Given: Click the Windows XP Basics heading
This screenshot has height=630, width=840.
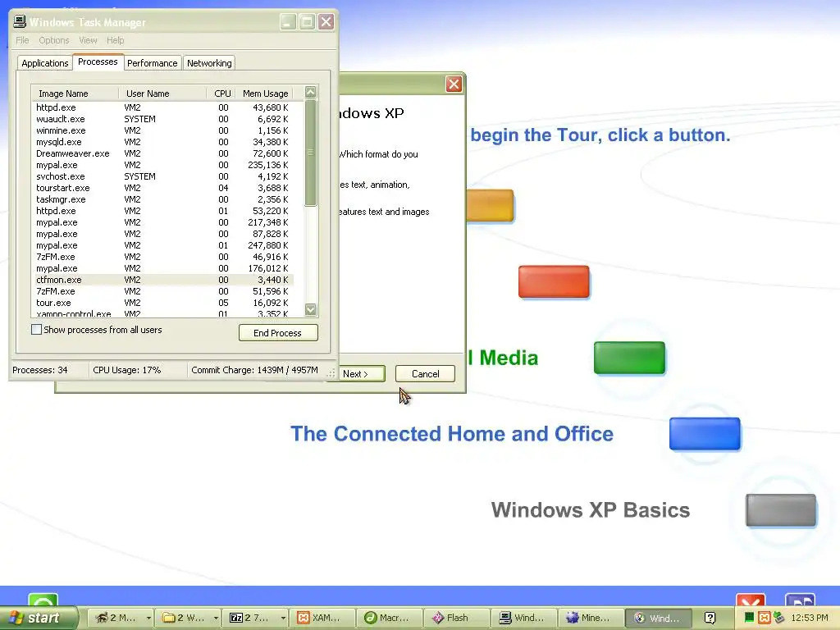Looking at the screenshot, I should coord(591,510).
